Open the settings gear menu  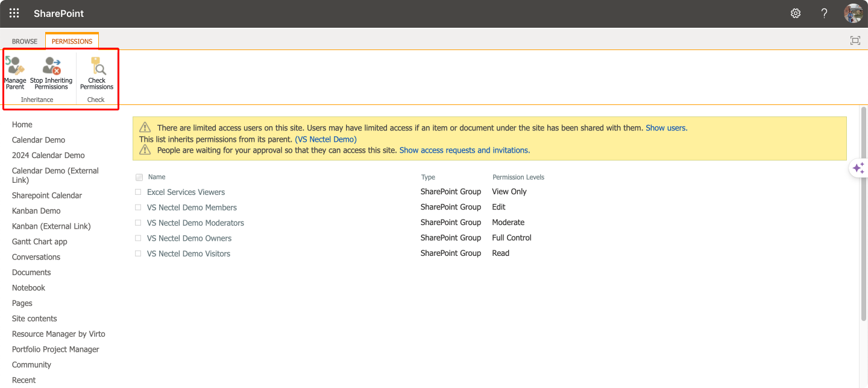[796, 13]
